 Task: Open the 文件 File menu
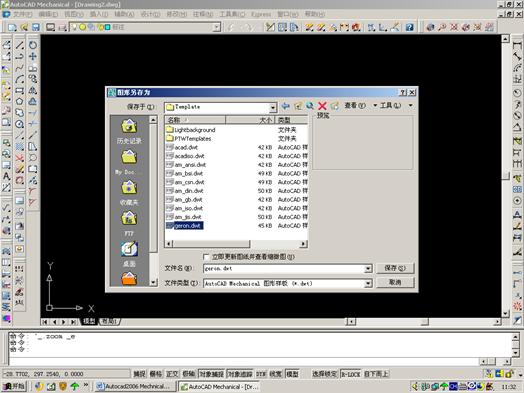22,14
